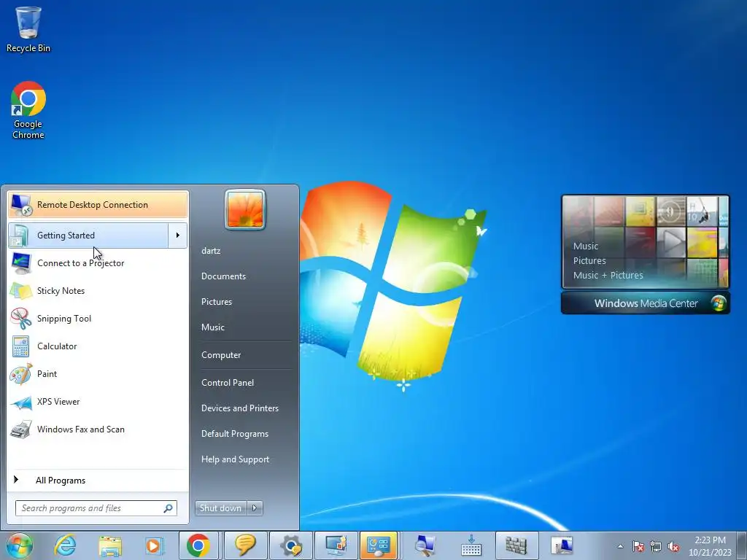
Task: Open Documents from Start menu
Action: tap(223, 276)
